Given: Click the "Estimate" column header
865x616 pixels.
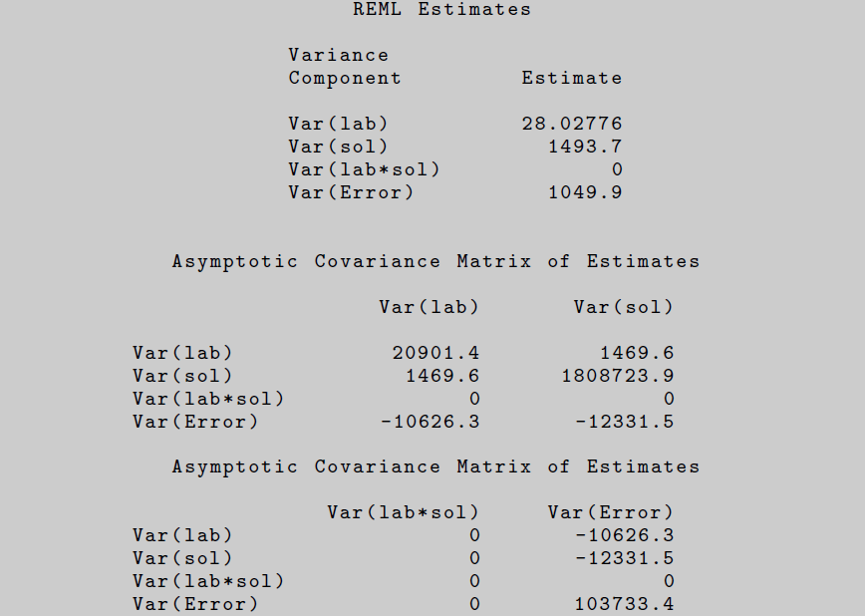Looking at the screenshot, I should (572, 78).
